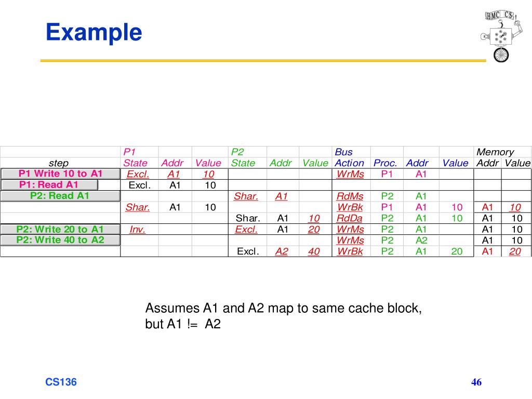Select the green '20' bus value cell

(457, 251)
